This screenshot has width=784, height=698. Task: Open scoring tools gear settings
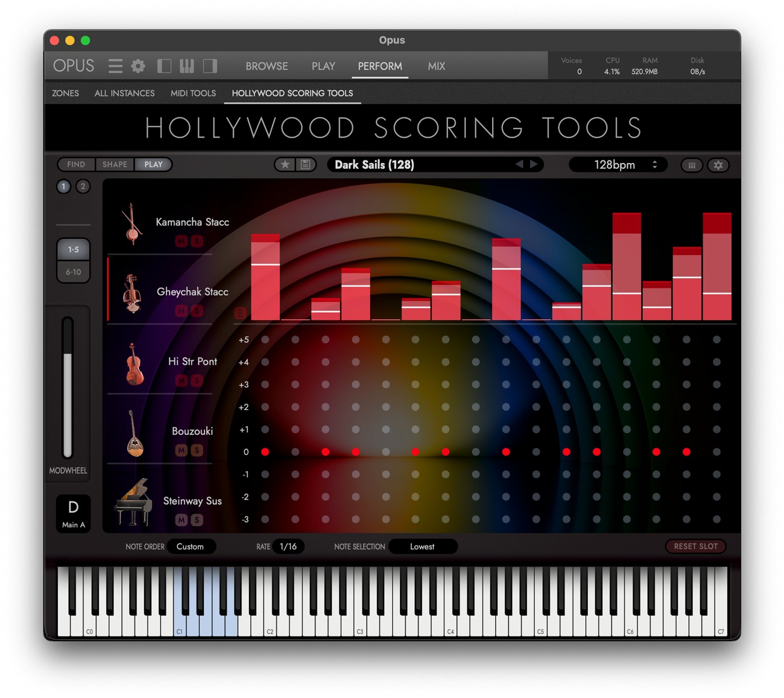[718, 165]
